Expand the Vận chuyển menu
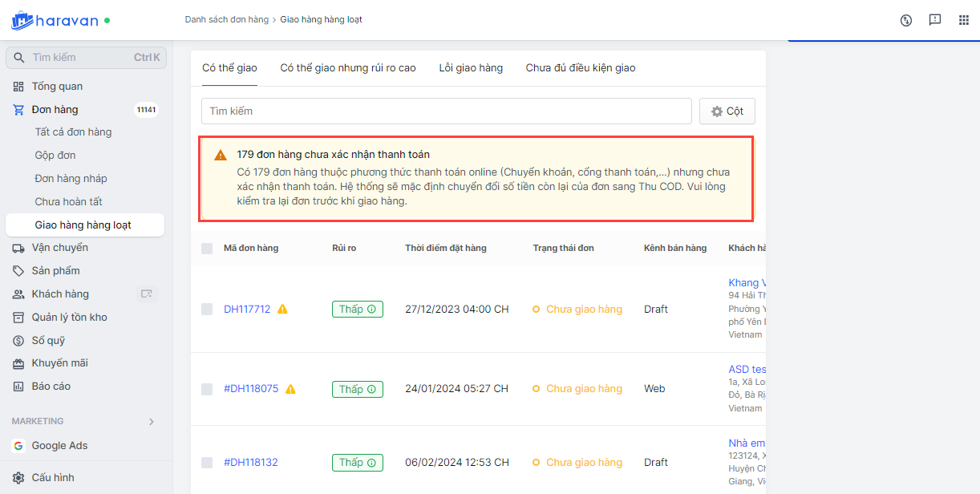The image size is (980, 494). click(x=59, y=248)
